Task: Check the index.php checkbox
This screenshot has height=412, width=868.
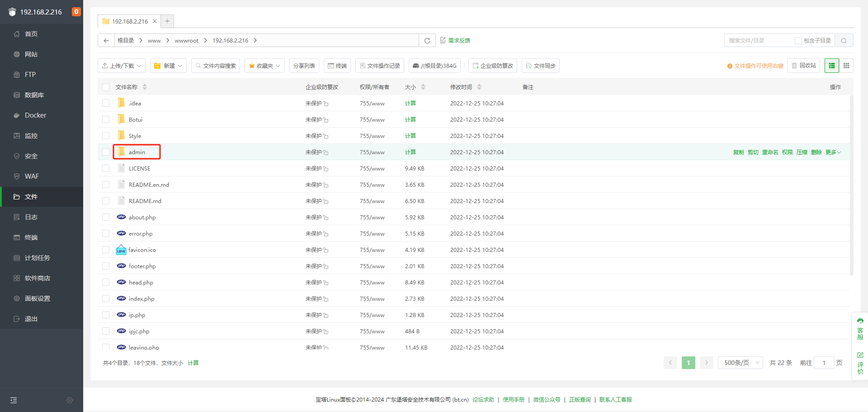Action: (106, 298)
